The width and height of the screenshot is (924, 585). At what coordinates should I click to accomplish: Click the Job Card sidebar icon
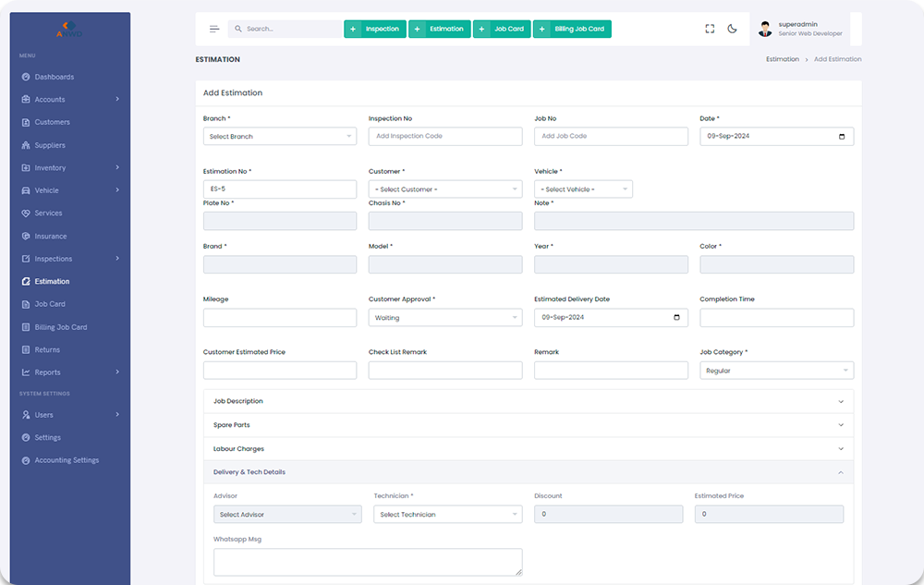coord(26,305)
